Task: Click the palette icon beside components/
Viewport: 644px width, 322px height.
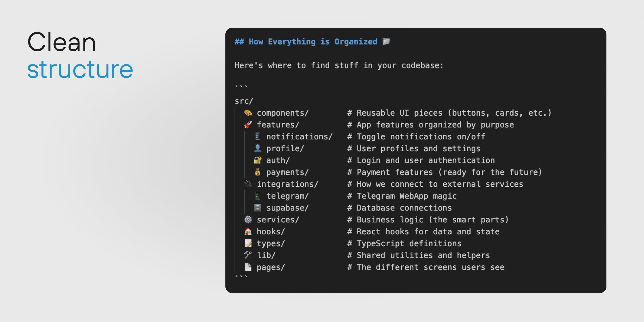Action: pos(248,113)
